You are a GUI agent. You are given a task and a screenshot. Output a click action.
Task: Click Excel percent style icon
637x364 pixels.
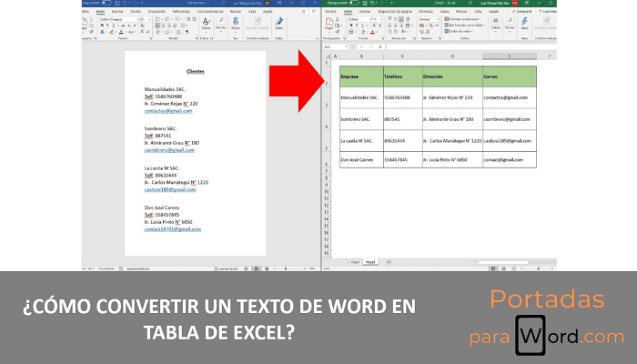click(x=431, y=25)
